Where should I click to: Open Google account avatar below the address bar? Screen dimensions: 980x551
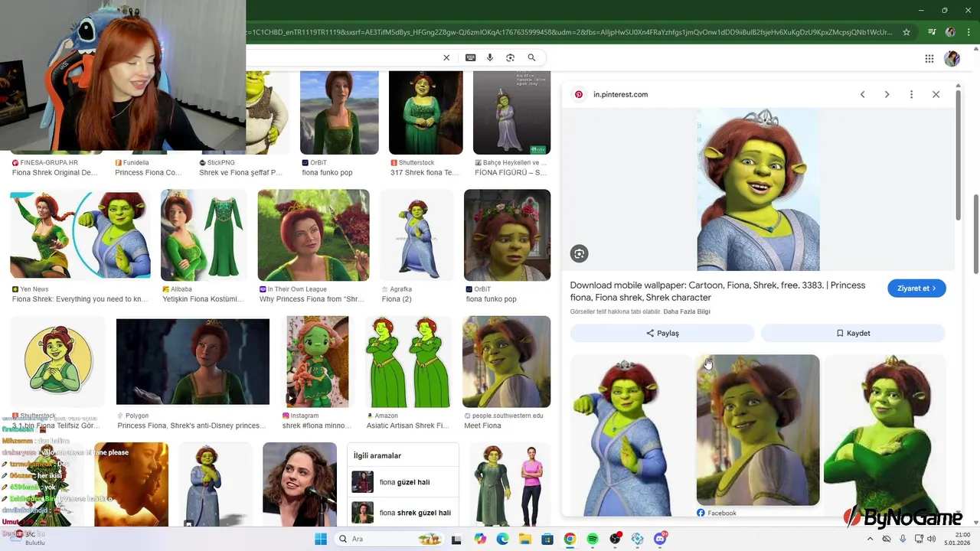[x=952, y=58]
